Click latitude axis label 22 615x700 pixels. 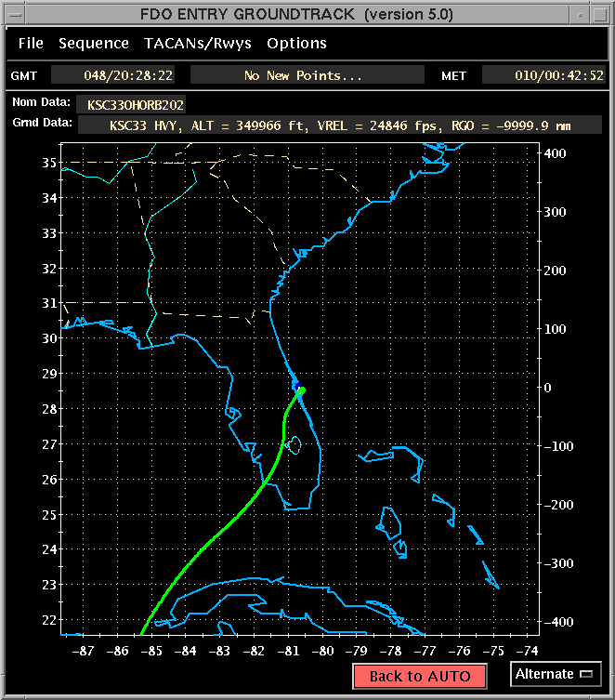coord(49,620)
